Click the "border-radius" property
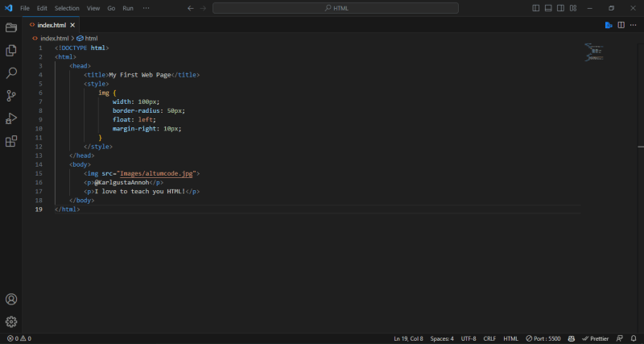 (x=136, y=110)
